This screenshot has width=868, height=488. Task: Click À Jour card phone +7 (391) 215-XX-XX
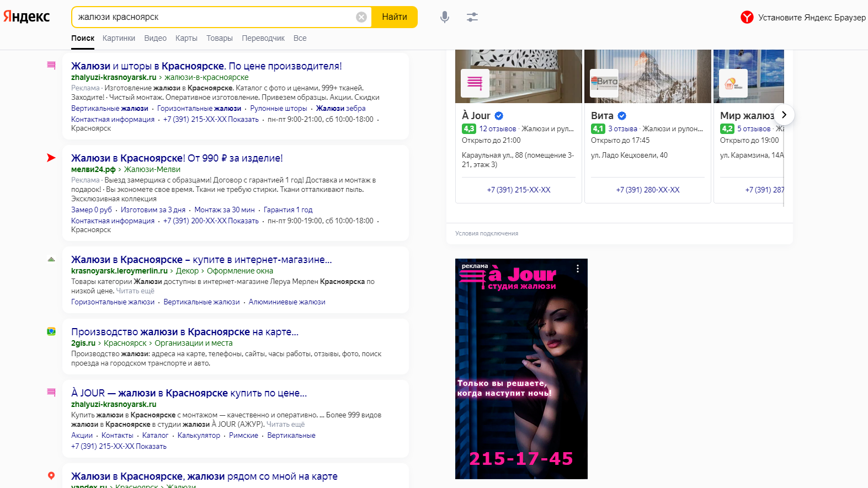tap(519, 190)
